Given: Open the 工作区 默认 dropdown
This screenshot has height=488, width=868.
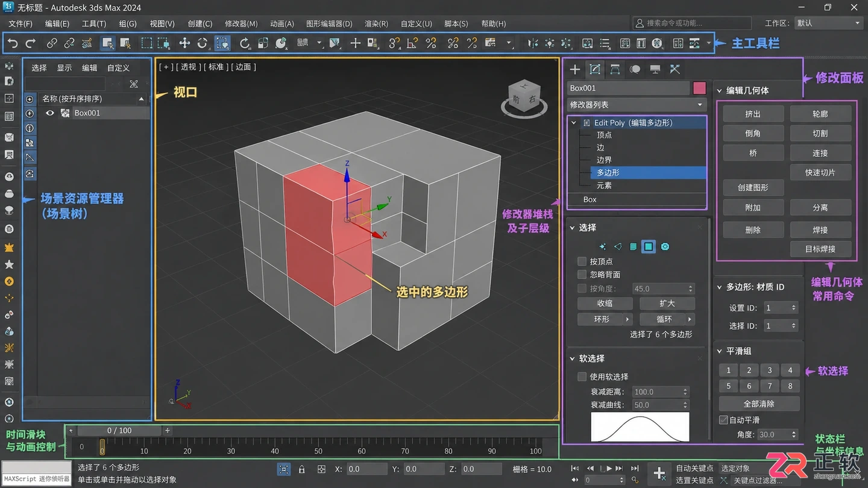Looking at the screenshot, I should pyautogui.click(x=828, y=23).
